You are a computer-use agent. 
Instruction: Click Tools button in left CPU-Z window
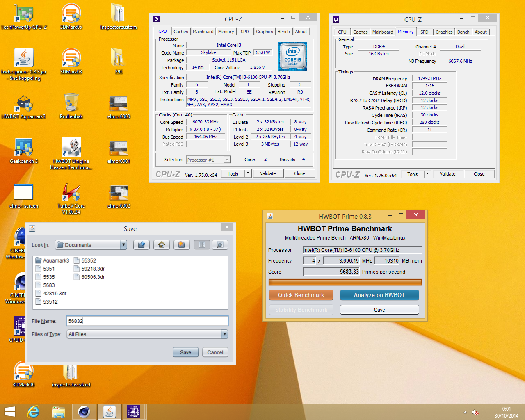click(x=233, y=173)
